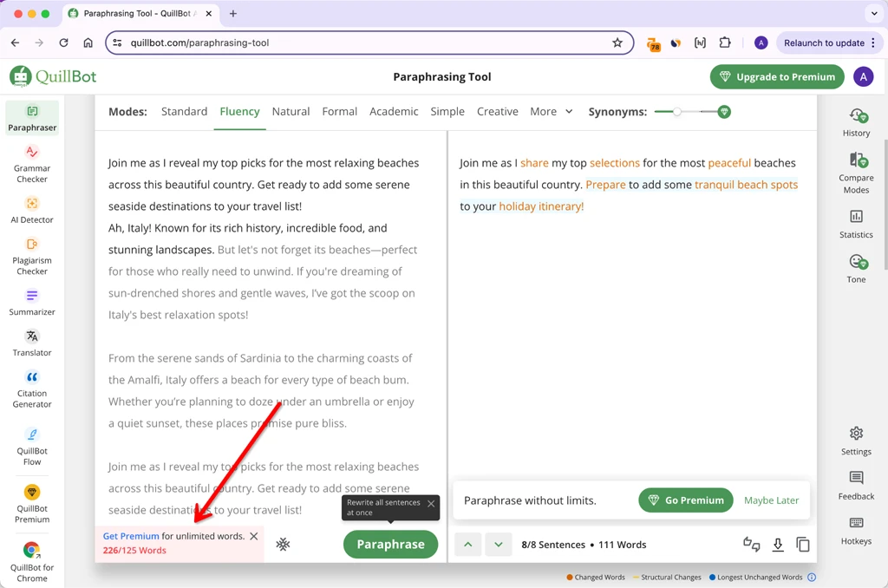
Task: Open the Feedback form
Action: point(856,486)
